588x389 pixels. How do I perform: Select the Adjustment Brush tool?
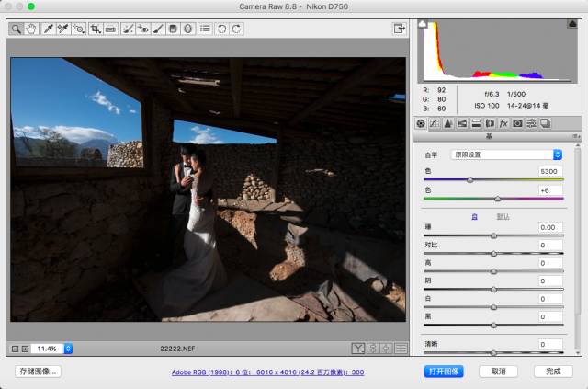157,29
